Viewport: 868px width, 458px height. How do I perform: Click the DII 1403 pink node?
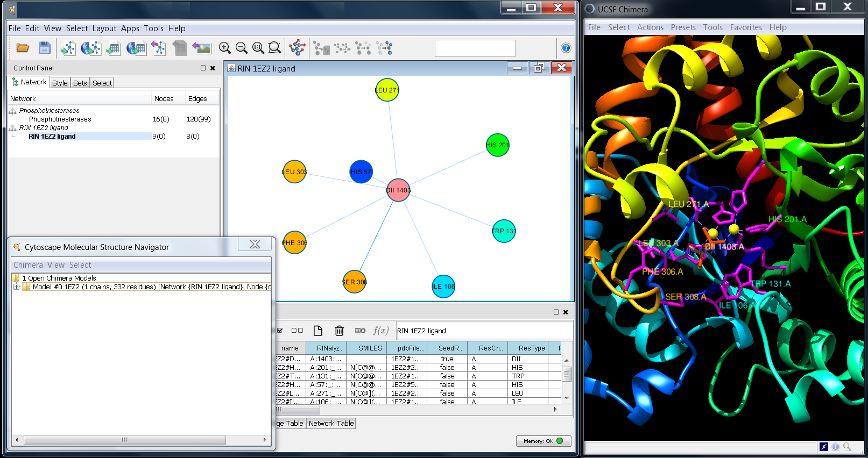pyautogui.click(x=398, y=190)
